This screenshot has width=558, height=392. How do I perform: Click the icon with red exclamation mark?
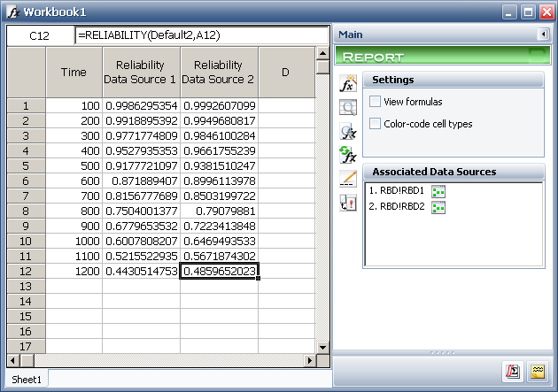point(348,203)
